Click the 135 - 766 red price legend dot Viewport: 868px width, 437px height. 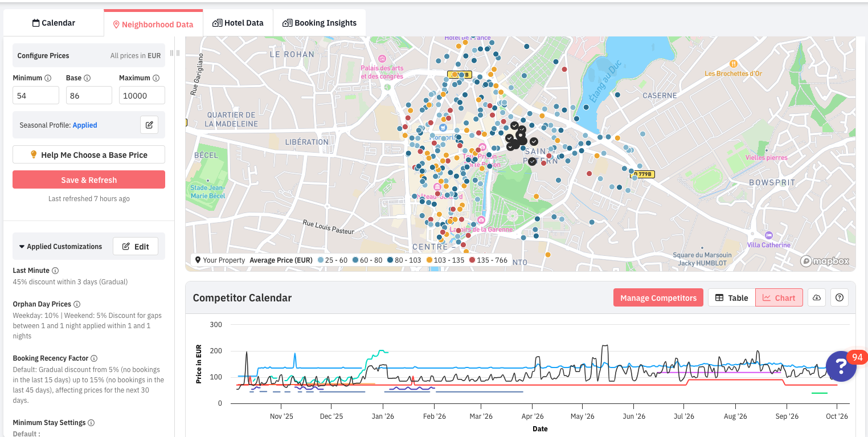(x=472, y=260)
